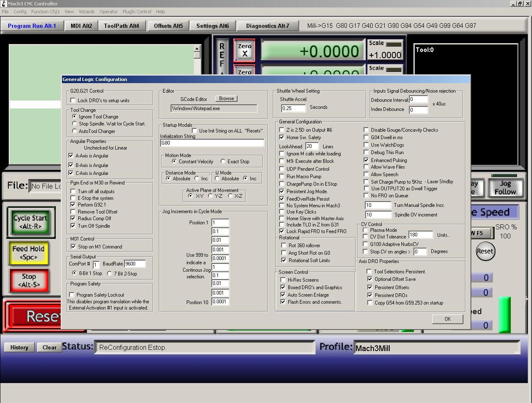532x403 pixels.
Task: Switch to the Diagnostics Alt-7 tab
Action: 267,26
